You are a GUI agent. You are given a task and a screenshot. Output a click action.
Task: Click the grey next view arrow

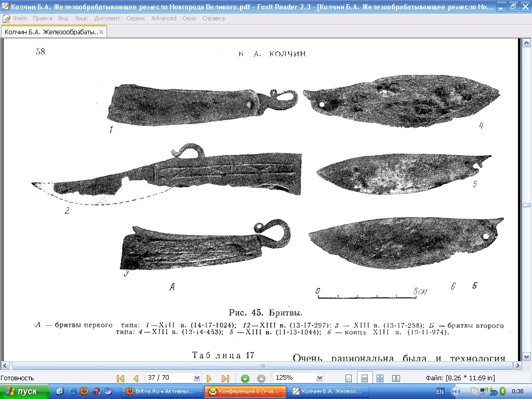[x=261, y=378]
